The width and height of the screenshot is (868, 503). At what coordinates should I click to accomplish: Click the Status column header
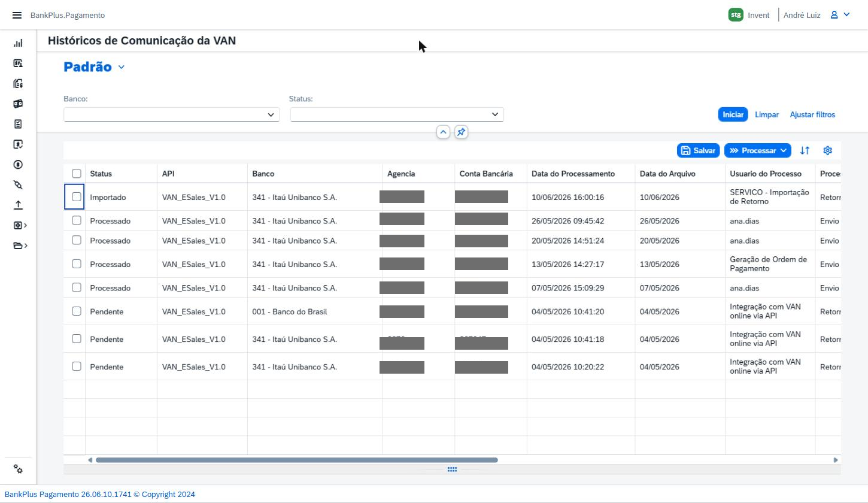pyautogui.click(x=122, y=174)
